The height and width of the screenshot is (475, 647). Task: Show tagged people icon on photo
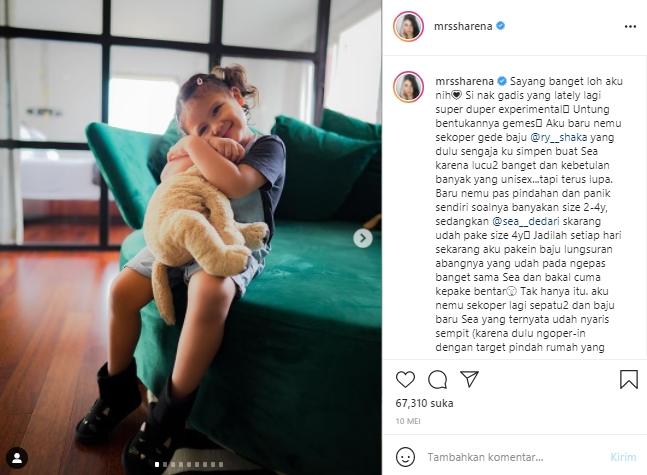point(17,458)
